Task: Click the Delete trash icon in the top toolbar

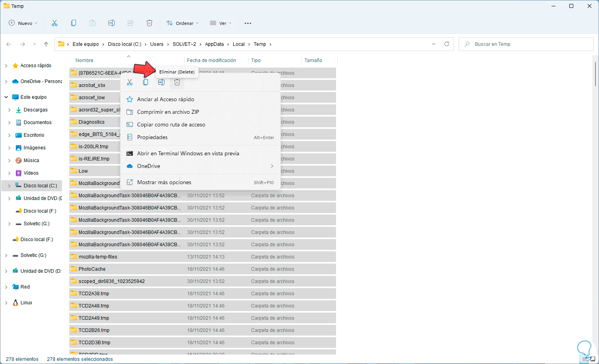Action: [149, 23]
